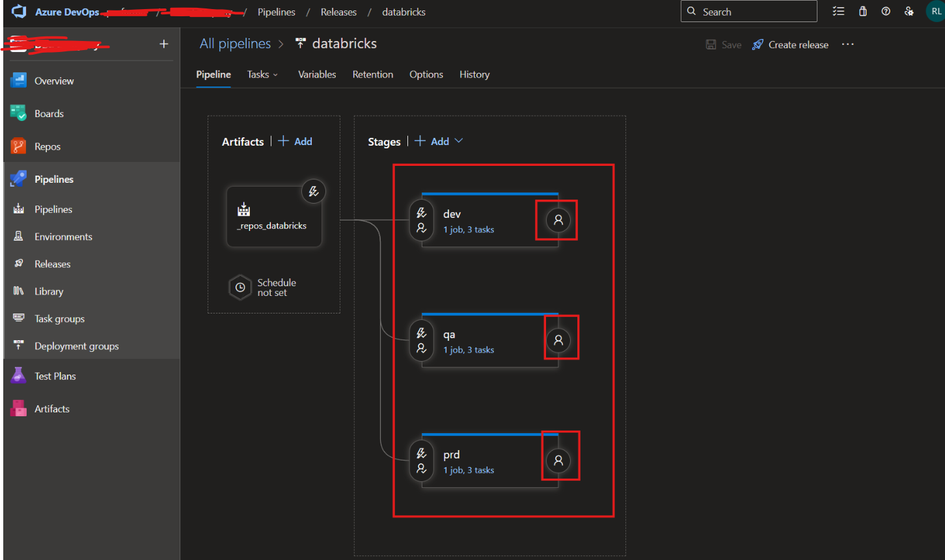Screen dimensions: 945x560
Task: Switch to the Pipeline tab
Action: (213, 74)
